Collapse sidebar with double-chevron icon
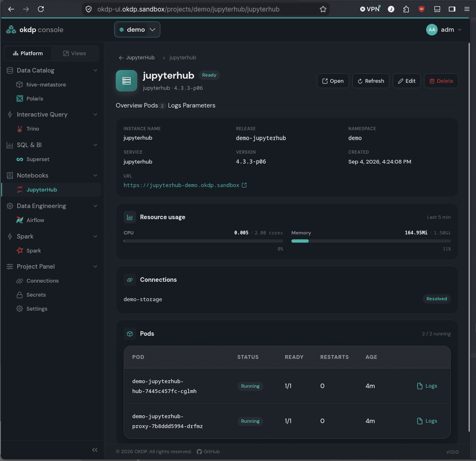Screen dimensions: 476x461 [95, 450]
